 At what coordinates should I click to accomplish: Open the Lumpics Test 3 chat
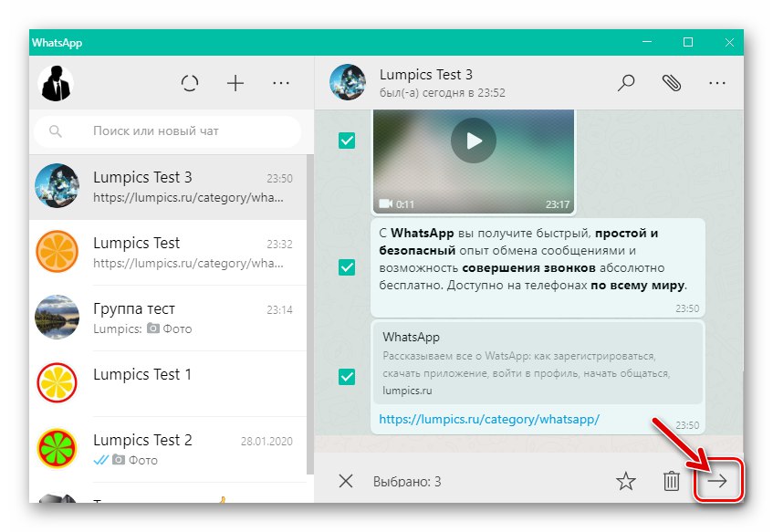[x=168, y=187]
